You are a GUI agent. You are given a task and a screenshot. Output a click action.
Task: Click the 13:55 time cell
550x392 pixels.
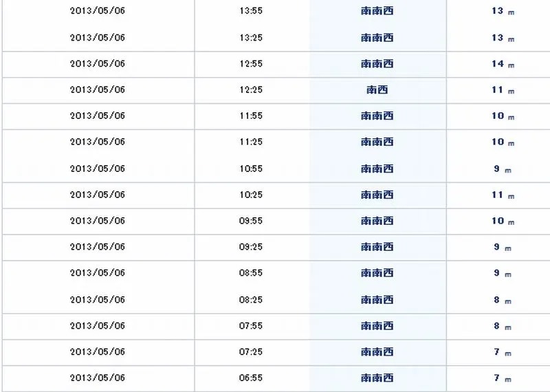pos(252,12)
